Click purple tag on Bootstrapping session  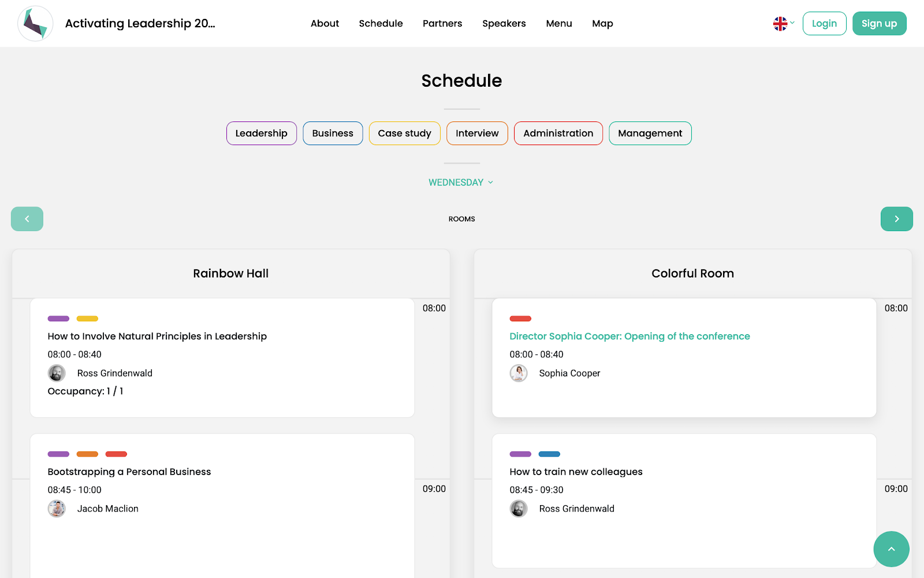pos(58,454)
